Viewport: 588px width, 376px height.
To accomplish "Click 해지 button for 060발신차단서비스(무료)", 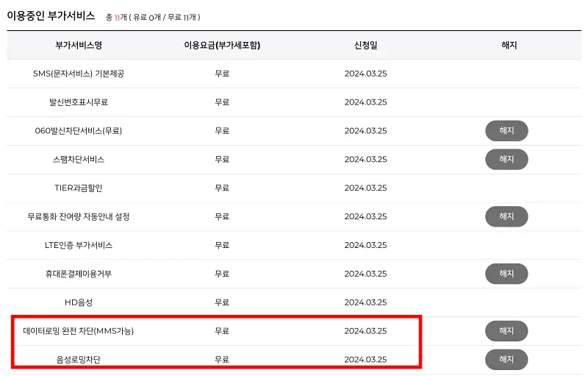I will pyautogui.click(x=506, y=130).
